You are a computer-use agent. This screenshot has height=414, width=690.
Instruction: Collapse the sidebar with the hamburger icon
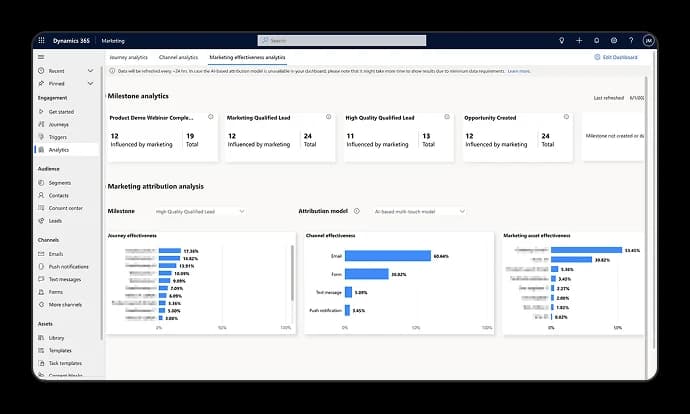[x=41, y=57]
